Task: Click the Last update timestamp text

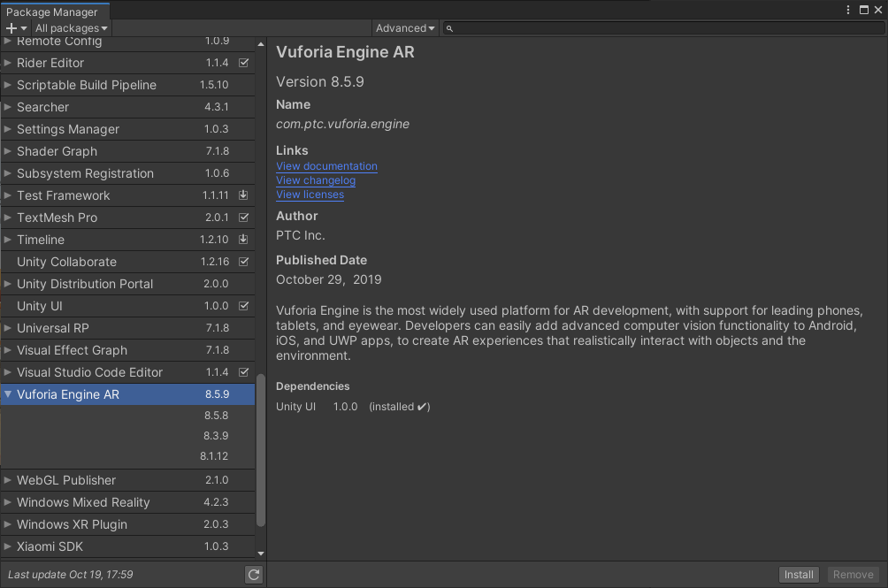Action: (x=70, y=575)
